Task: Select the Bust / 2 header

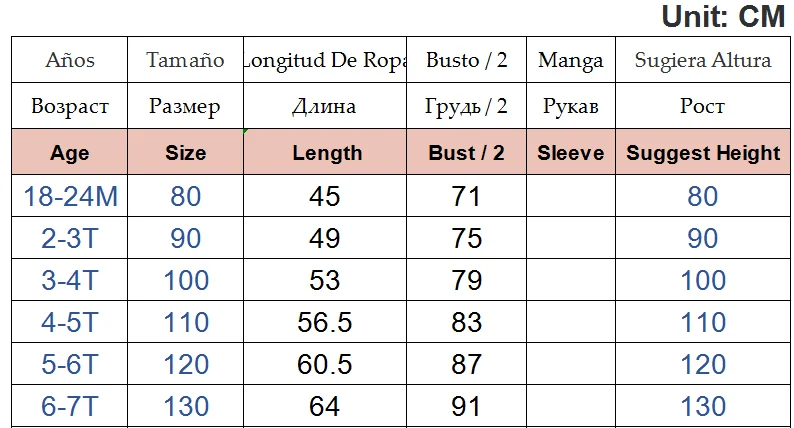Action: 466,152
